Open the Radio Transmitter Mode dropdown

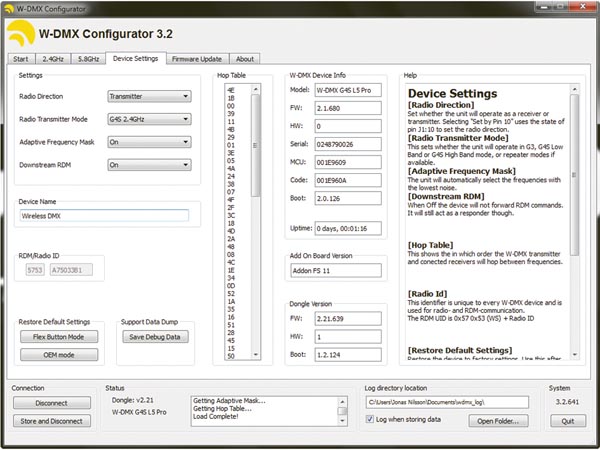[149, 119]
